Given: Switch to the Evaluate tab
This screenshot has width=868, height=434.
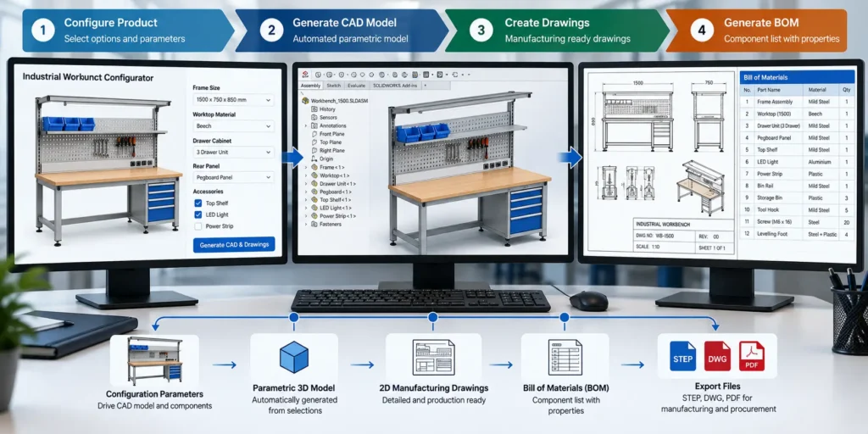Looking at the screenshot, I should [x=356, y=86].
